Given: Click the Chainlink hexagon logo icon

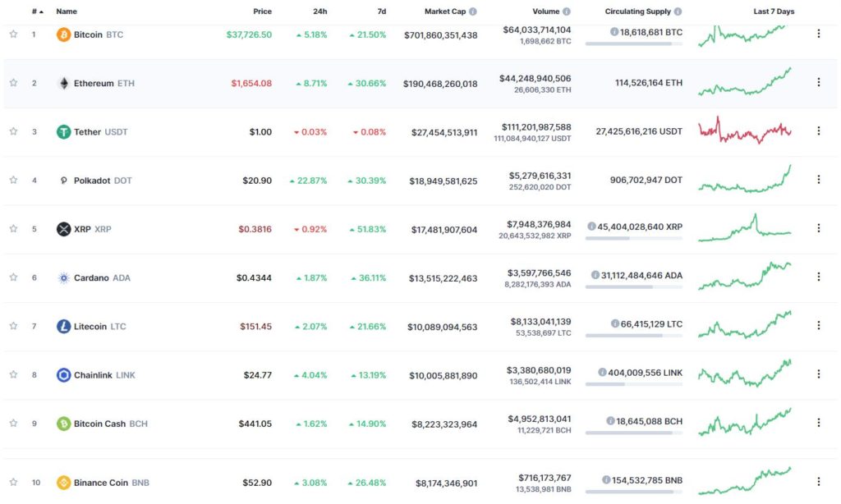Looking at the screenshot, I should [64, 375].
